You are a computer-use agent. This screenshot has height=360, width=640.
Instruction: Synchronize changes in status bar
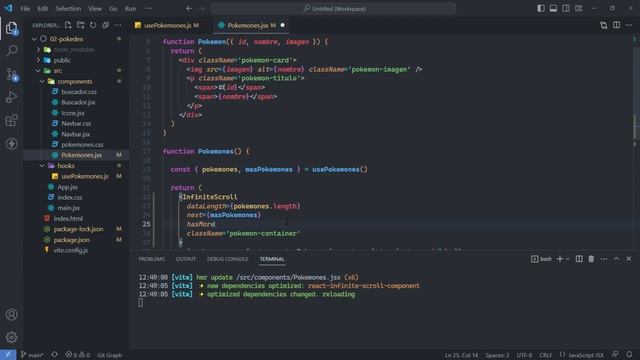[x=54, y=355]
